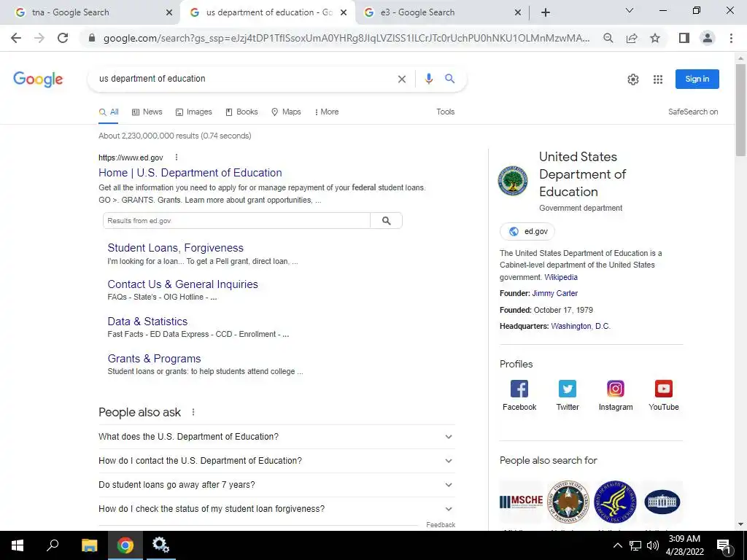747x560 pixels.
Task: Open the browser side panel icon
Action: tap(684, 38)
